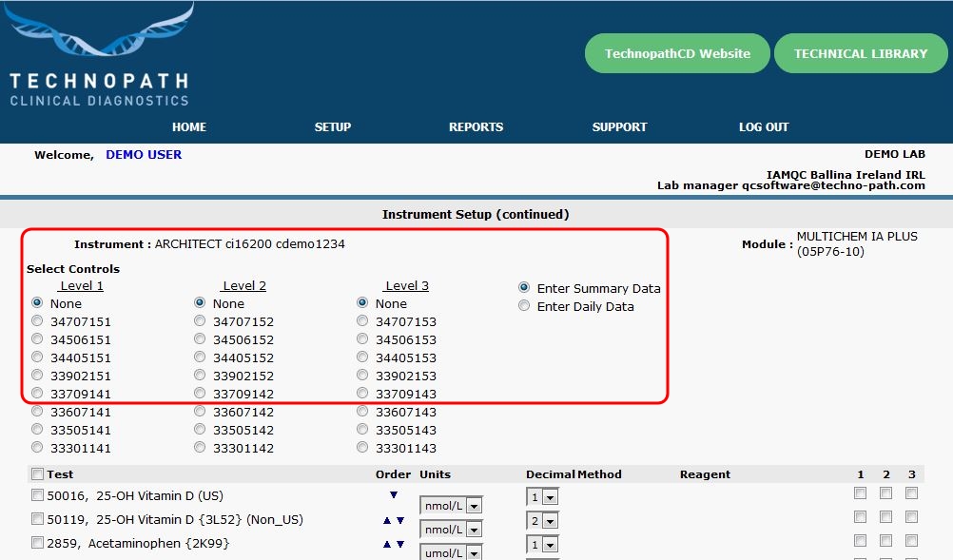Select Level 3 lot 33902153

point(362,375)
